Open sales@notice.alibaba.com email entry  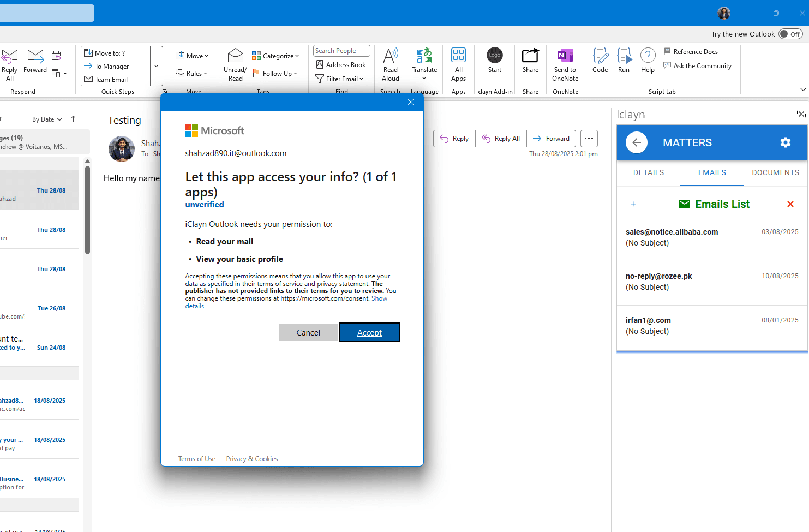click(712, 238)
